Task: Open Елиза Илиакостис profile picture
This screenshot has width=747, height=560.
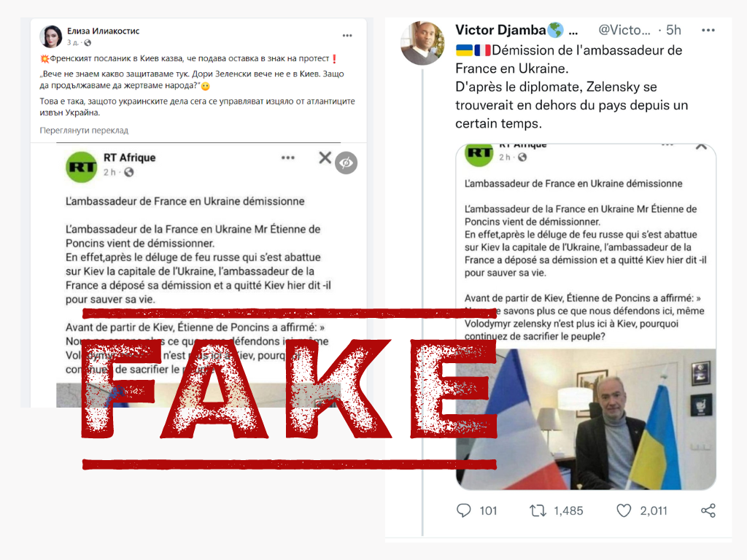Action: (x=51, y=36)
